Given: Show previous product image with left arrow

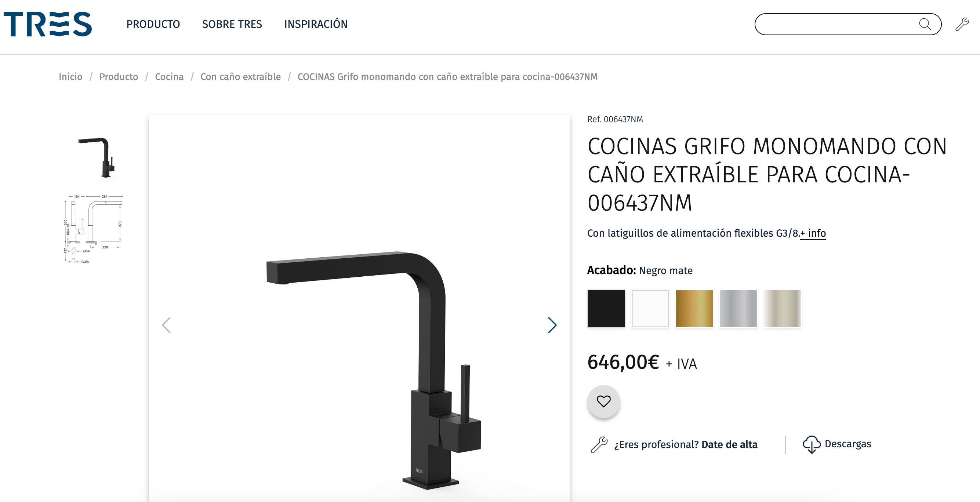Looking at the screenshot, I should (166, 325).
